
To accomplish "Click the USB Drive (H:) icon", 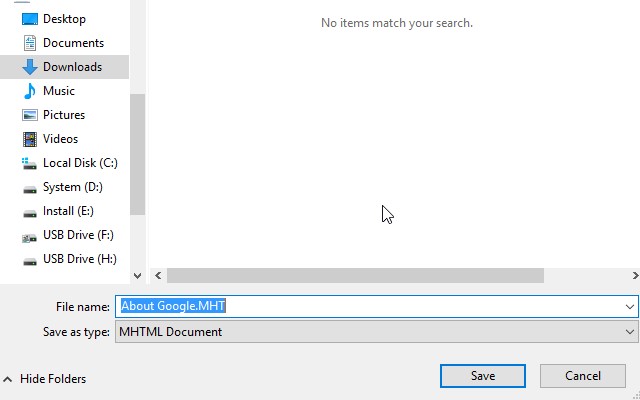I will tap(30, 262).
